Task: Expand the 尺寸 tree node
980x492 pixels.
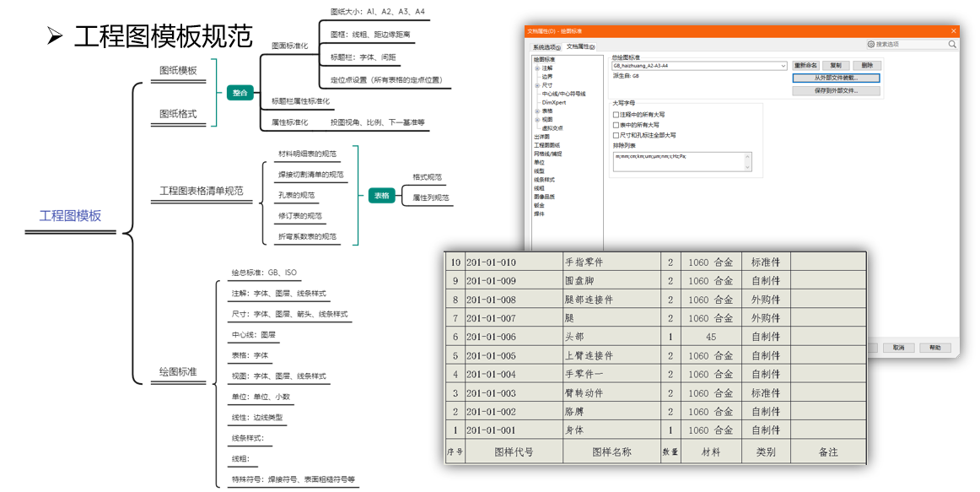Action: 537,85
